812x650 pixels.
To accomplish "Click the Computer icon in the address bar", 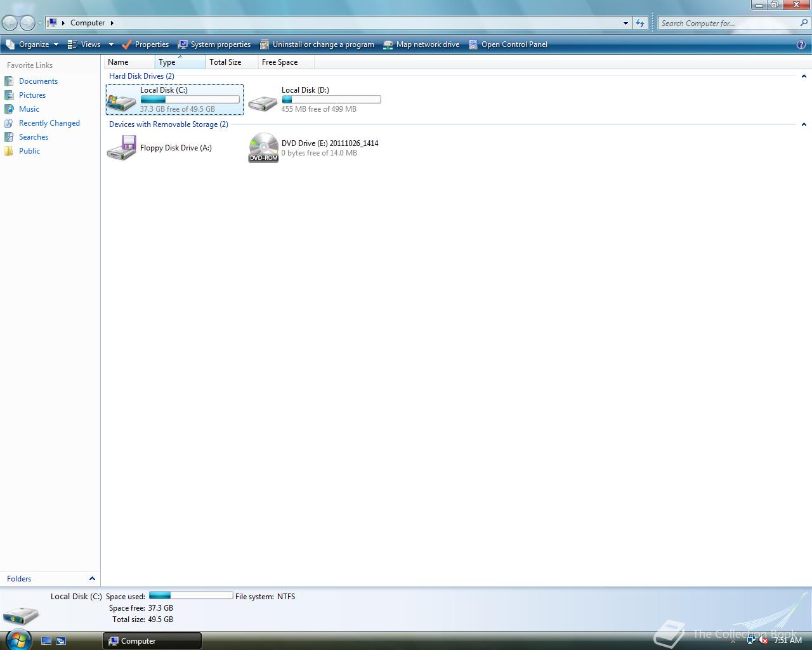I will (x=53, y=23).
